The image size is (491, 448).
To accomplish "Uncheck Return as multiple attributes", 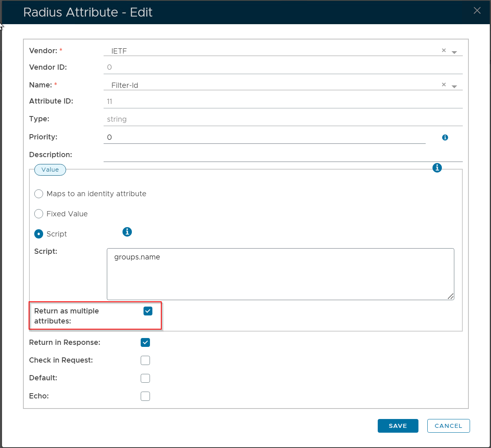I will click(148, 311).
